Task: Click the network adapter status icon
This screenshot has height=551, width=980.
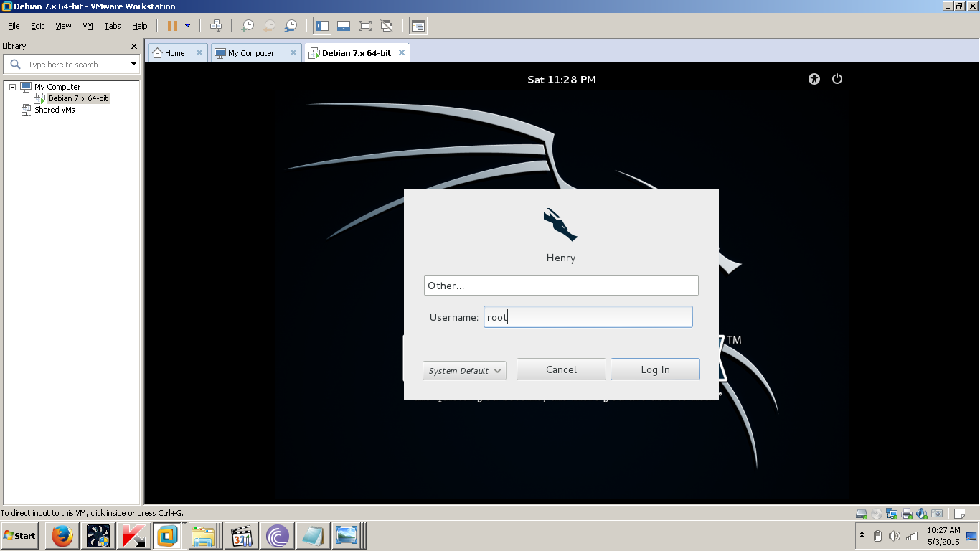Action: [x=892, y=514]
